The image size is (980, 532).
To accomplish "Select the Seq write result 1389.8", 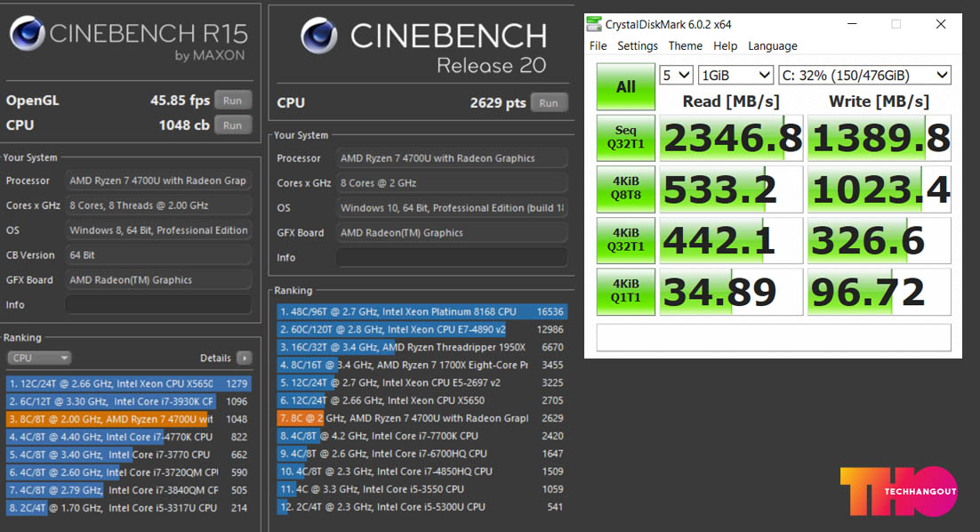I will pyautogui.click(x=880, y=138).
